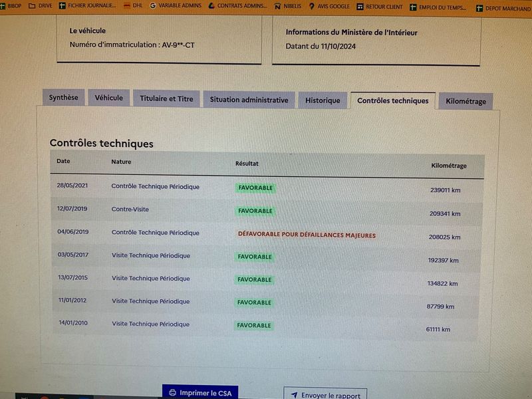Click the 209341 km mileage value
This screenshot has width=532, height=399.
point(445,213)
